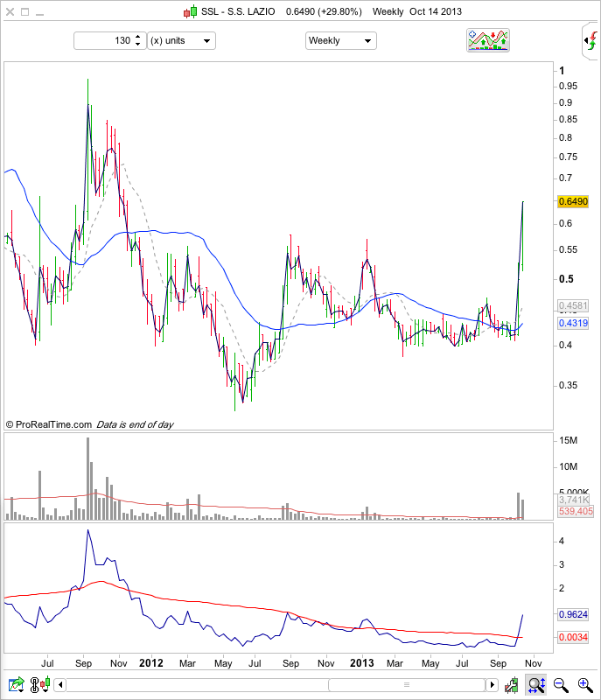The image size is (601, 700).
Task: Click the 2013 year label on time axis
Action: pyautogui.click(x=362, y=663)
